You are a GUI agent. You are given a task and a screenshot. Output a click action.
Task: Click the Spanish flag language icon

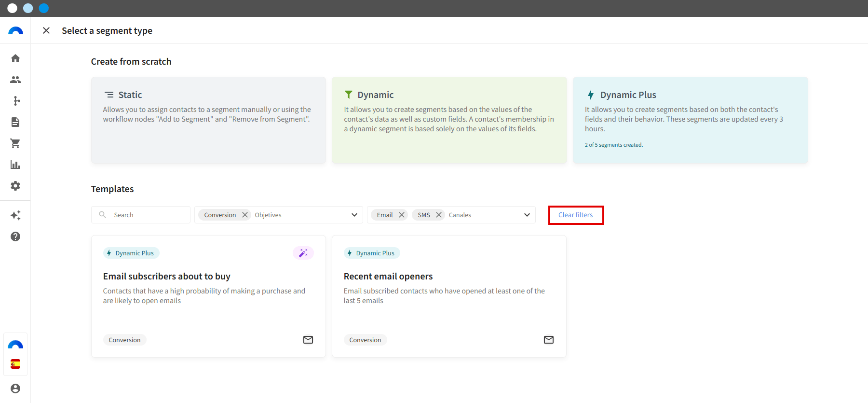click(15, 364)
